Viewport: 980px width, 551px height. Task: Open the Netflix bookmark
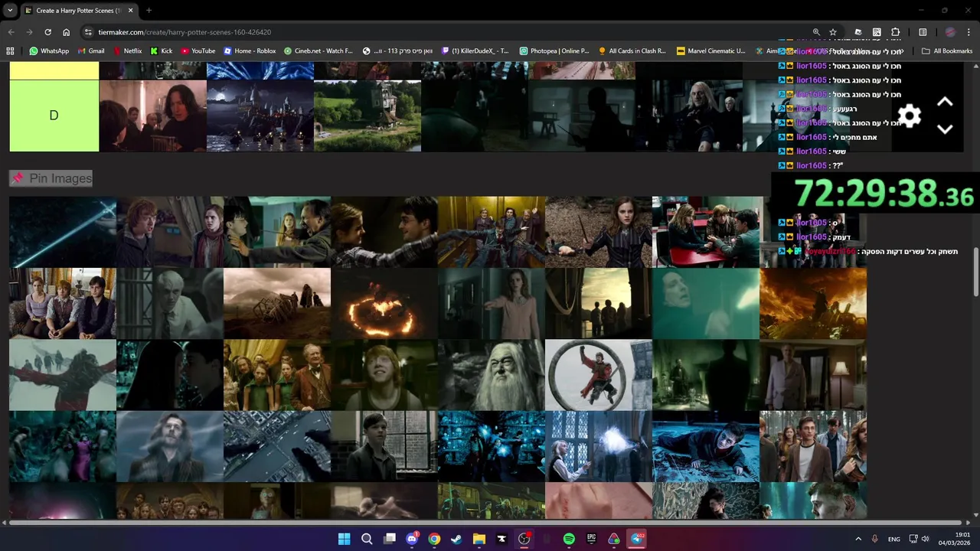tap(127, 51)
